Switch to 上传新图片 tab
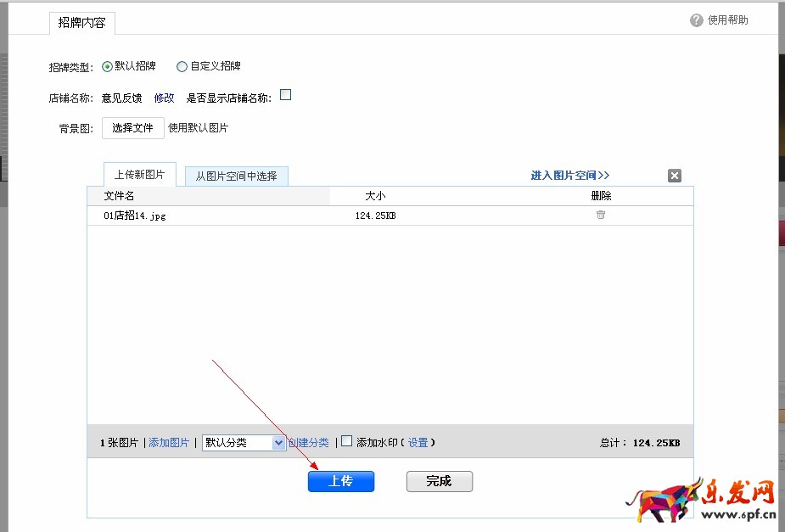Viewport: 785px width, 532px height. coord(138,174)
